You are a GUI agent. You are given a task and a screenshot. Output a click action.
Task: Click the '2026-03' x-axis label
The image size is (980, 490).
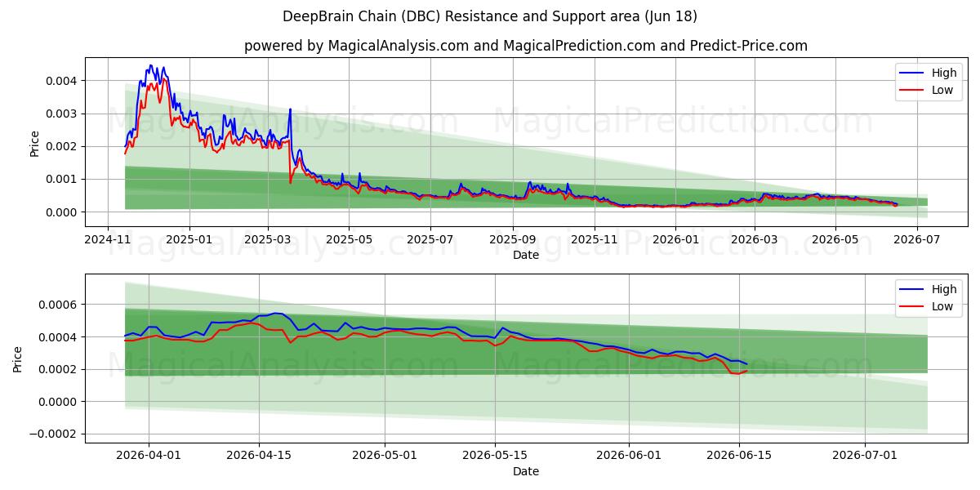(755, 240)
